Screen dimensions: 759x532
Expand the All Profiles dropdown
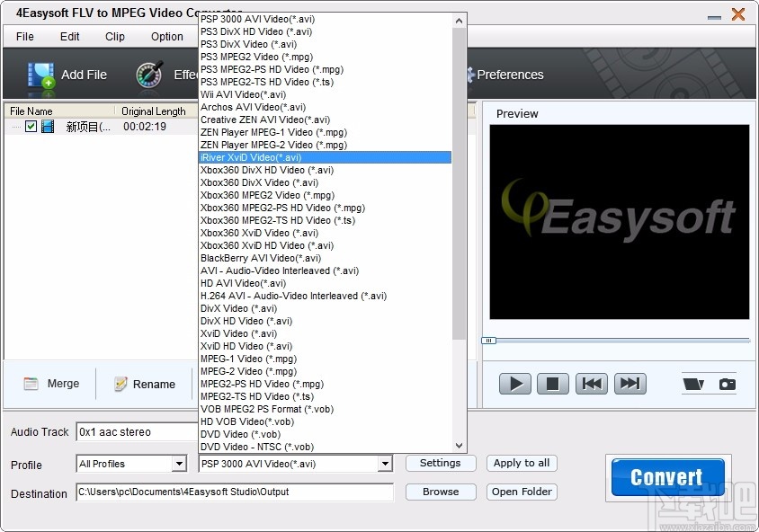[x=180, y=463]
